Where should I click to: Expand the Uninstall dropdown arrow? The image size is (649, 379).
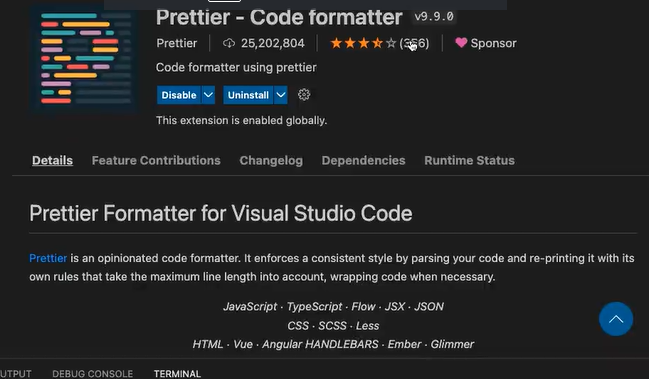[281, 95]
